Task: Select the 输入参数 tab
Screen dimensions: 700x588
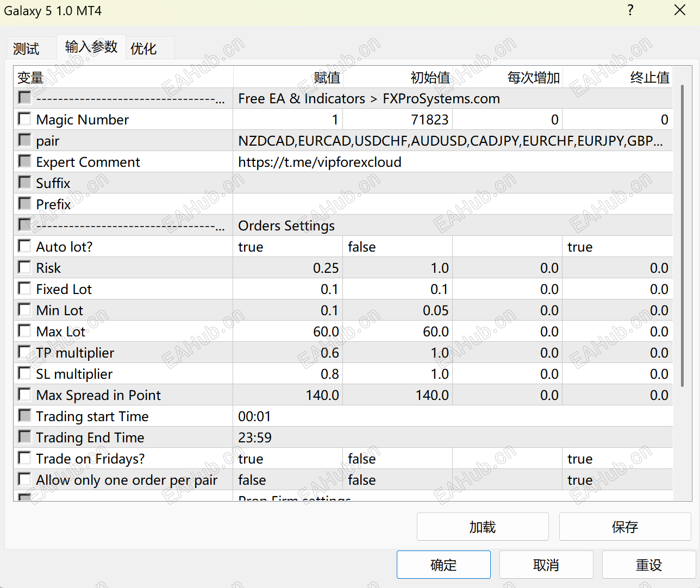Action: [x=91, y=47]
